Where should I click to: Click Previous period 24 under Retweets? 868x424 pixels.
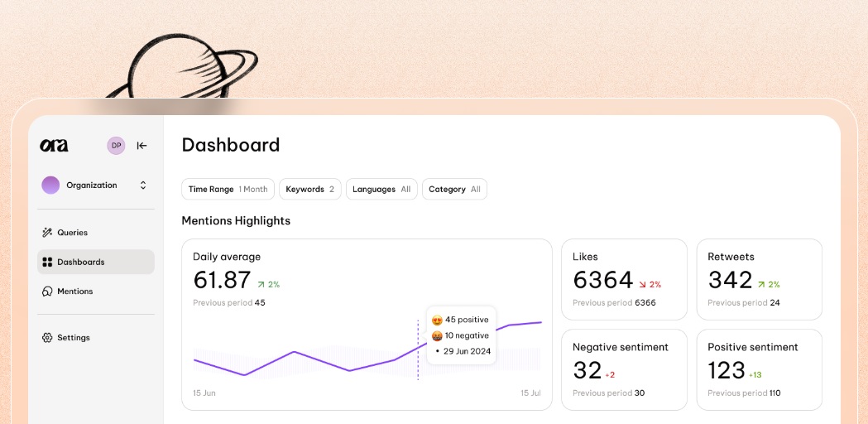pos(743,302)
